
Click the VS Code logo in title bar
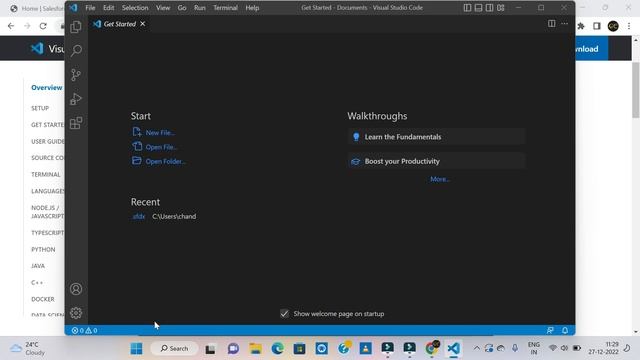[73, 8]
